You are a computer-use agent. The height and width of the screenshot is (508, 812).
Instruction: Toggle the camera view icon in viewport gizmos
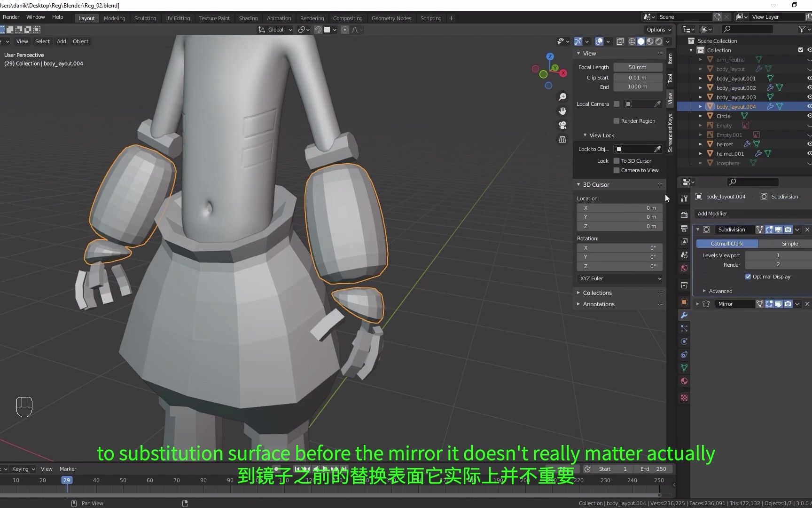(x=562, y=125)
